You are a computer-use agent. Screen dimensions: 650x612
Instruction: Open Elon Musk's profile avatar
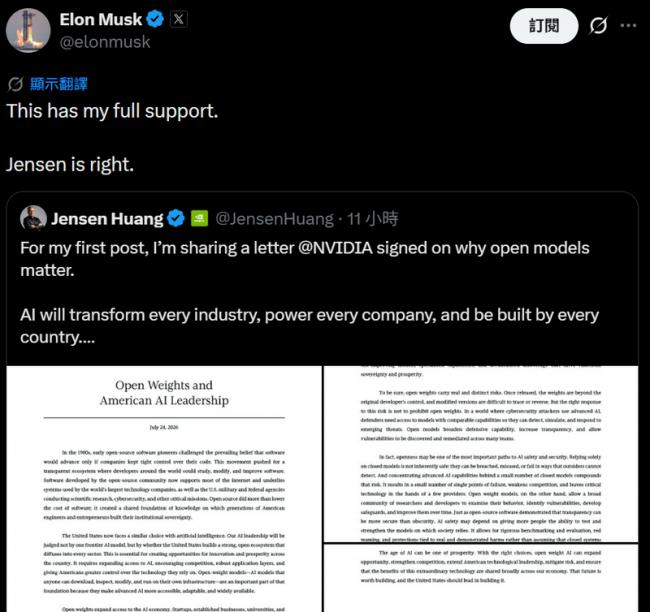28,30
